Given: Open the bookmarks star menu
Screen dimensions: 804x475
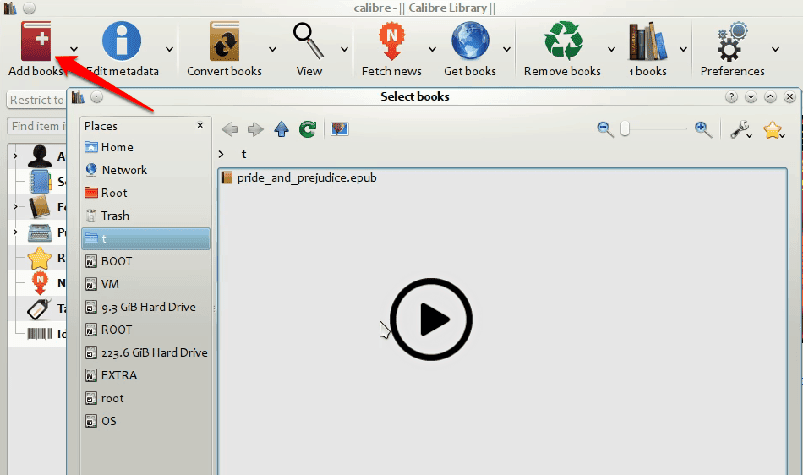Looking at the screenshot, I should (x=773, y=130).
